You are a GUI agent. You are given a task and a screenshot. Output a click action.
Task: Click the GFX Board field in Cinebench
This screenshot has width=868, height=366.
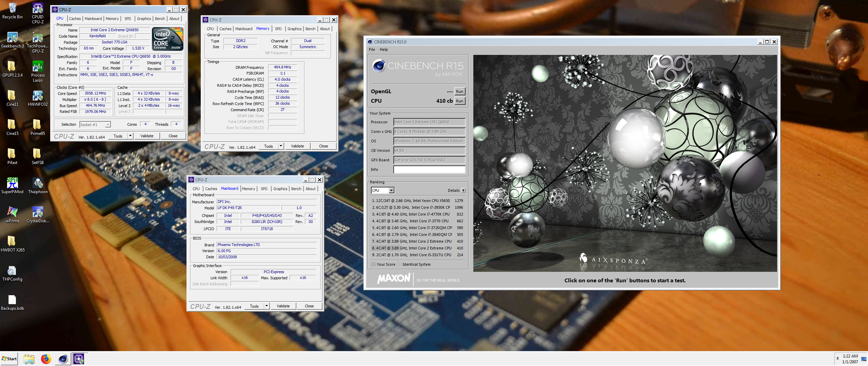click(429, 160)
